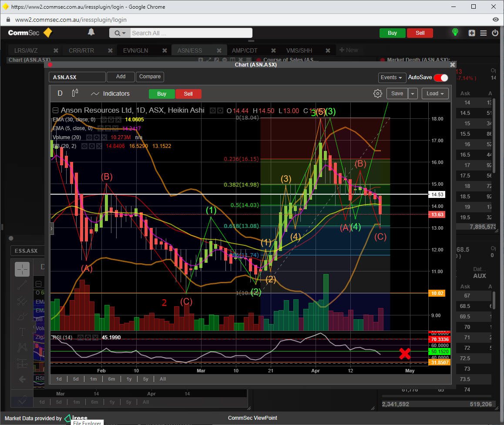Open settings gear for Volume (20) indicator
This screenshot has width=504, height=425.
pyautogui.click(x=97, y=137)
